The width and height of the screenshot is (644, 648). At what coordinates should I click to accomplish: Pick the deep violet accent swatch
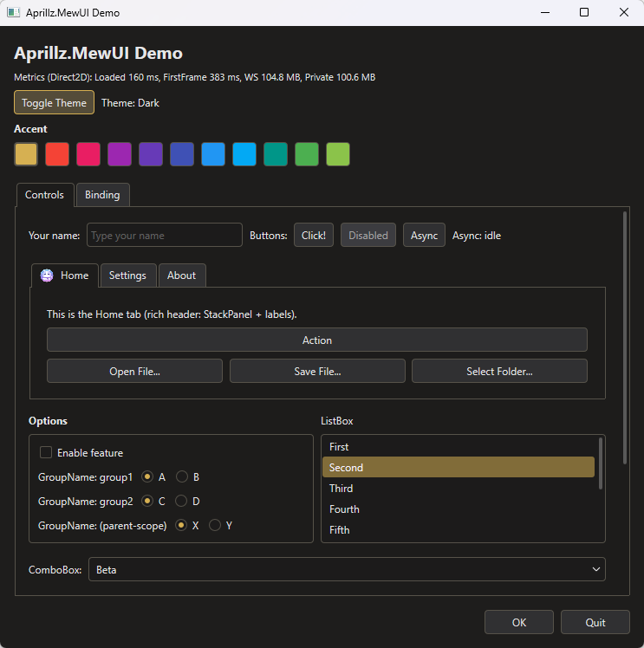point(151,154)
